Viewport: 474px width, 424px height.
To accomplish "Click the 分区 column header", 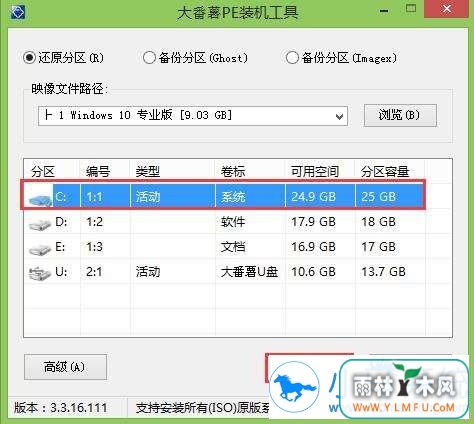I will tap(43, 172).
